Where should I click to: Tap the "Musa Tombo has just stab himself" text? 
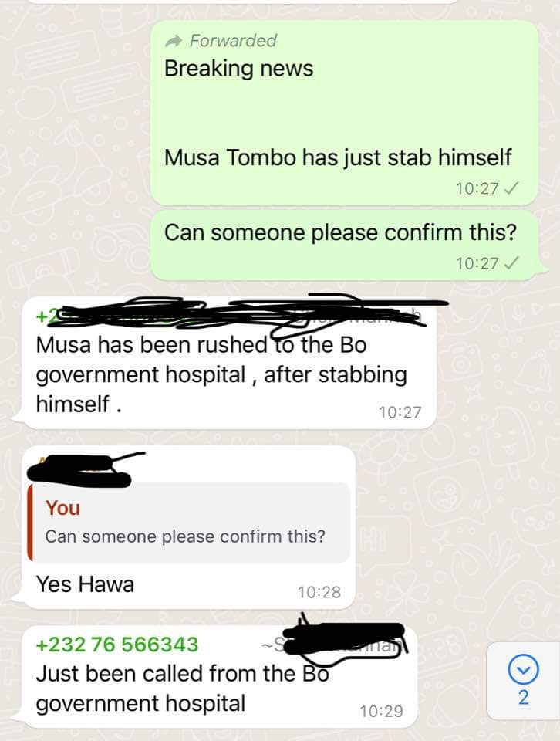point(338,157)
